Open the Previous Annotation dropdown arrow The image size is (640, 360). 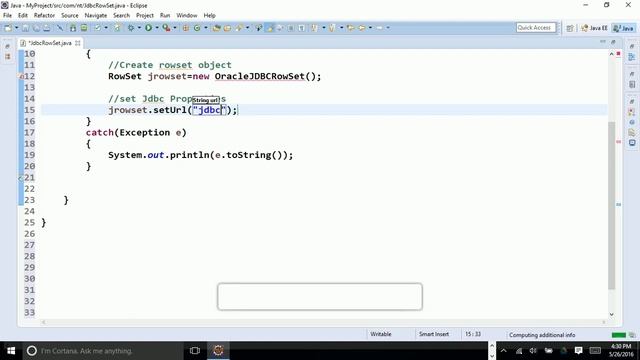[x=342, y=28]
